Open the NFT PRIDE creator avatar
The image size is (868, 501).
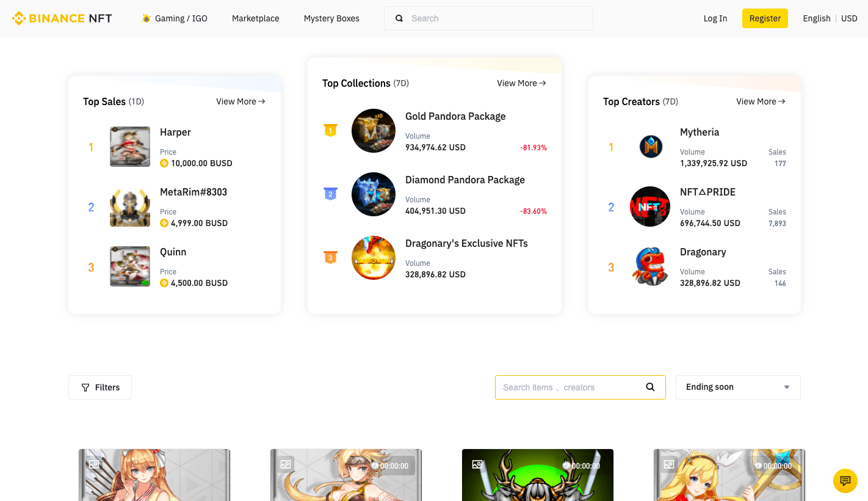click(650, 207)
